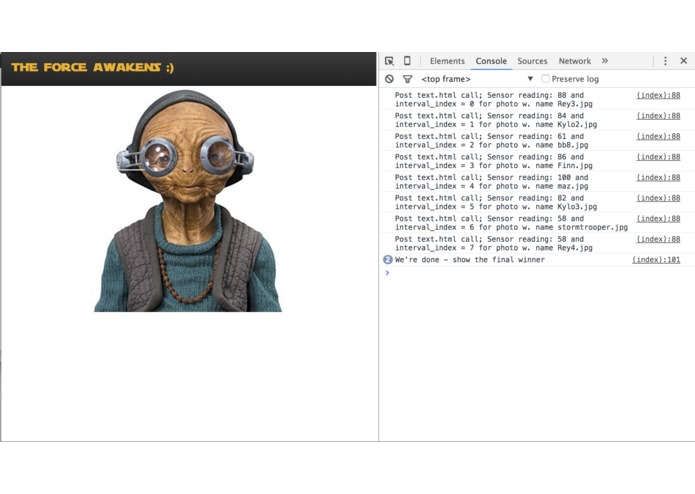
Task: Open (index):88 link for maz.jpg log
Action: 658,177
